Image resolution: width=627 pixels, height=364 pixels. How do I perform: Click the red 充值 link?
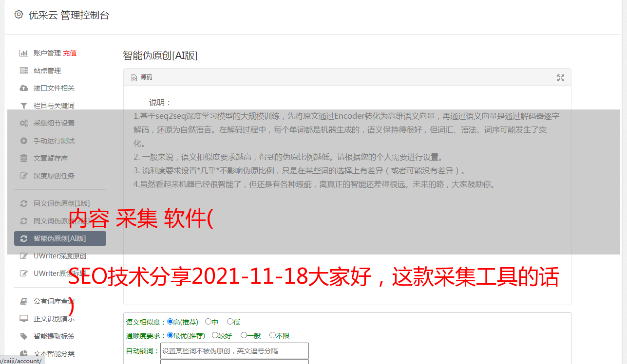(x=70, y=53)
